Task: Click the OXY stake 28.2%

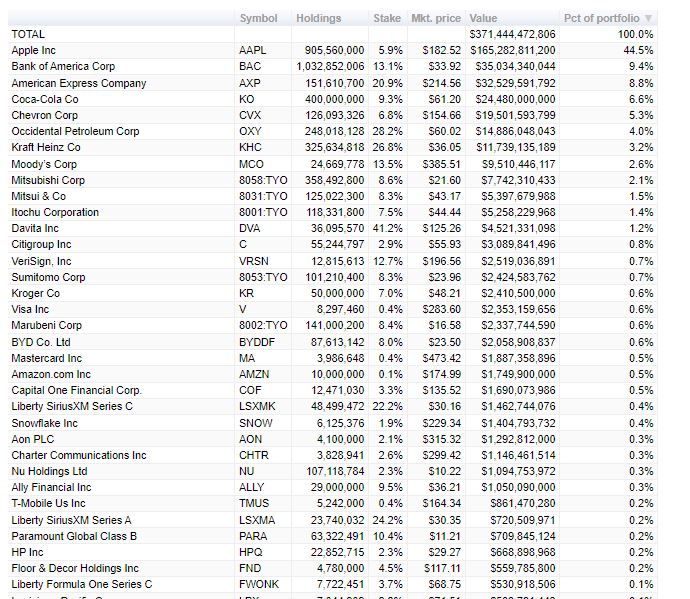Action: coord(387,131)
